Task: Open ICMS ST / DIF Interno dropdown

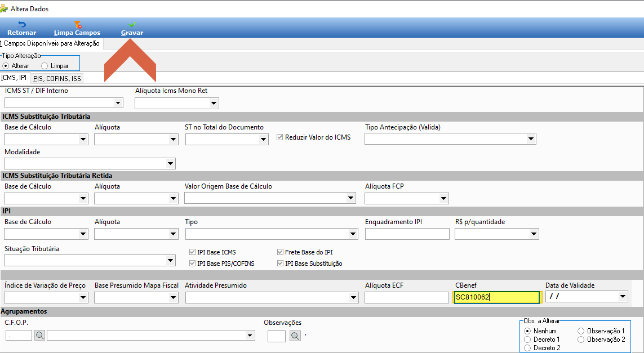Action: tap(118, 102)
